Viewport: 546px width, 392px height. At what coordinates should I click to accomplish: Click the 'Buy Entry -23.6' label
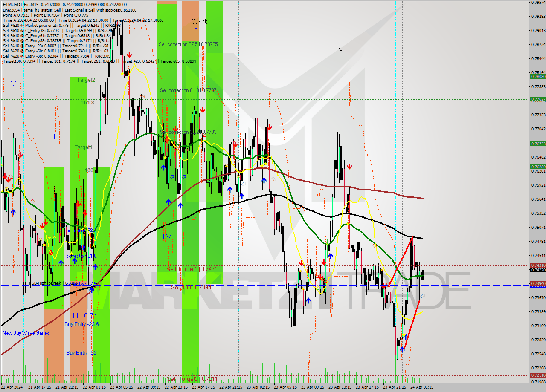pos(81,324)
